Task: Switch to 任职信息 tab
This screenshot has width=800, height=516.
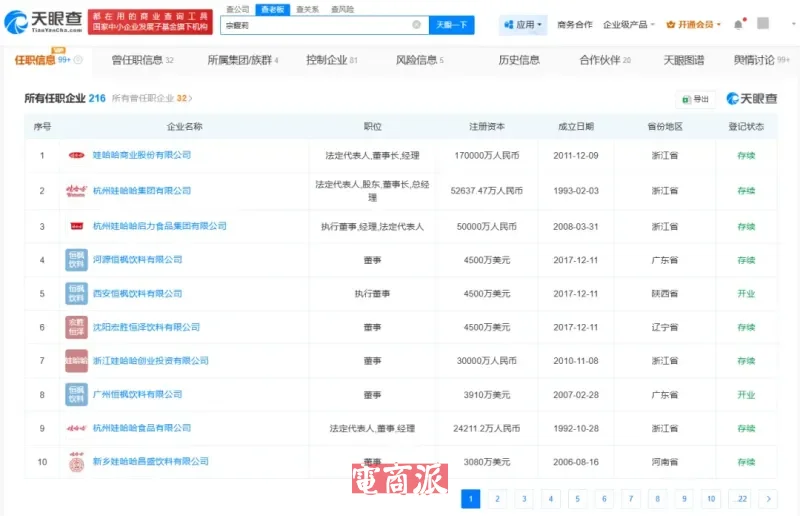Action: click(x=47, y=60)
